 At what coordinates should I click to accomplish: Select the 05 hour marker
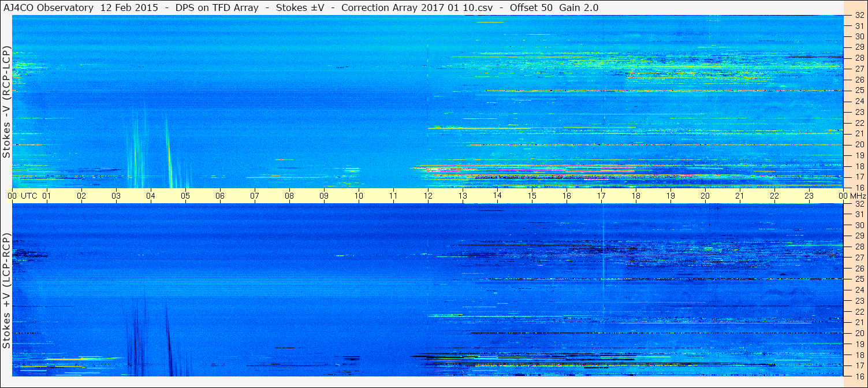(x=185, y=196)
